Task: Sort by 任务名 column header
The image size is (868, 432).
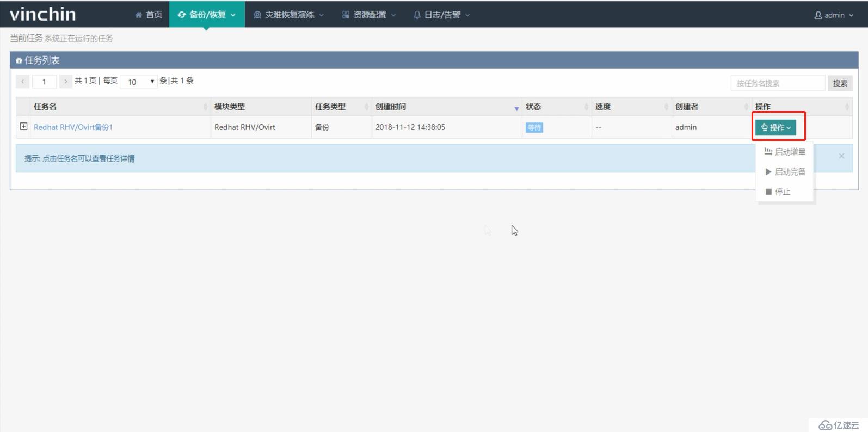Action: point(120,107)
